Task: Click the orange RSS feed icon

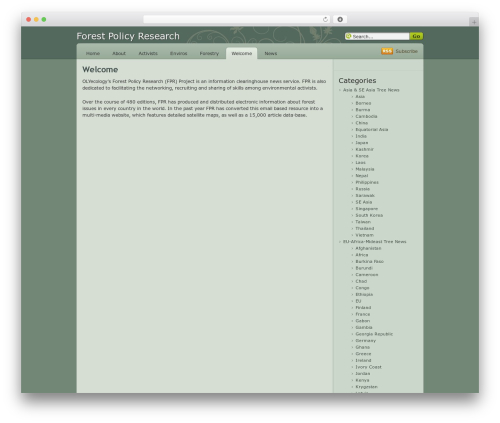Action: tap(387, 51)
